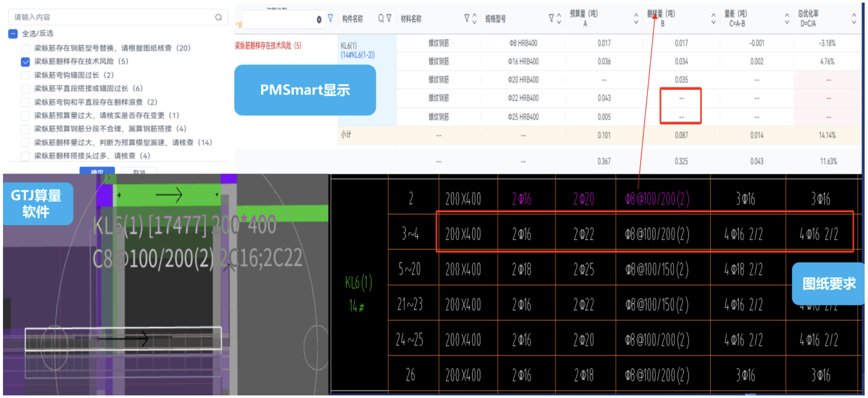Click the C8@100/200(2) 2C16;2C22 annotation in GTJ
This screenshot has width=868, height=398.
(x=198, y=258)
